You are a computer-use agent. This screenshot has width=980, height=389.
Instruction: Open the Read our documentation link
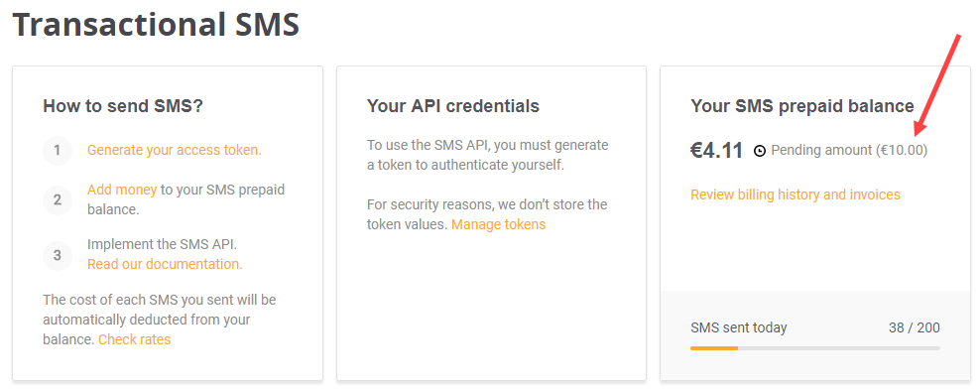(x=165, y=264)
